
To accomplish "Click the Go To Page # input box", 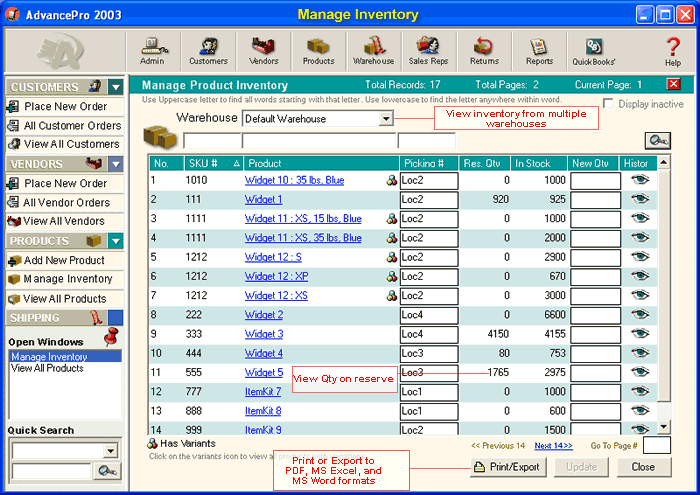I will 656,445.
